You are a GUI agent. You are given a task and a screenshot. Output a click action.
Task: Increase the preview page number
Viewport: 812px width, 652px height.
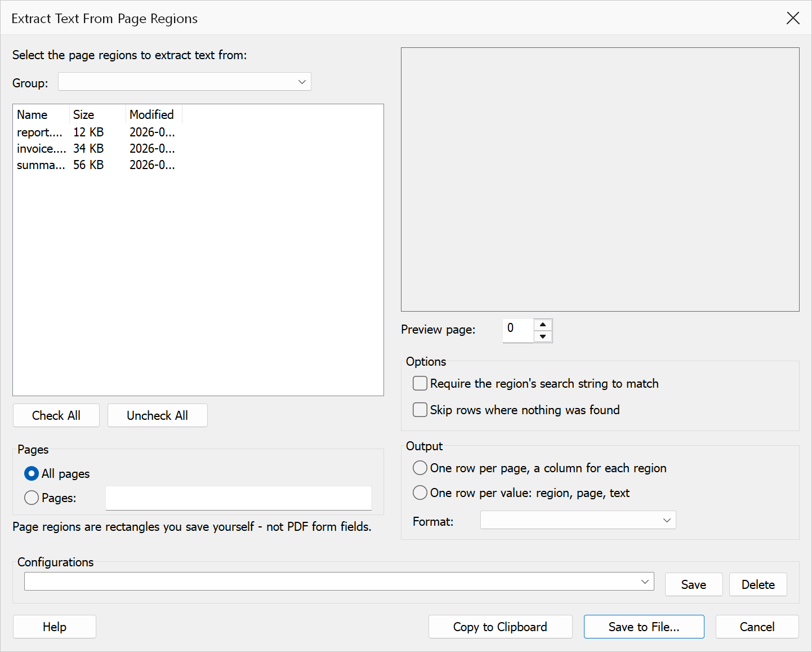click(x=543, y=325)
